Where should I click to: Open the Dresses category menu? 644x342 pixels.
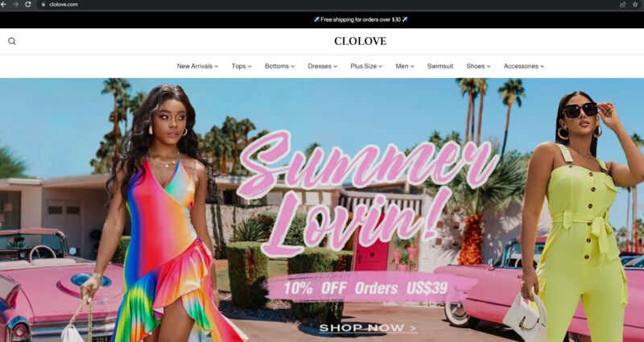(x=323, y=66)
